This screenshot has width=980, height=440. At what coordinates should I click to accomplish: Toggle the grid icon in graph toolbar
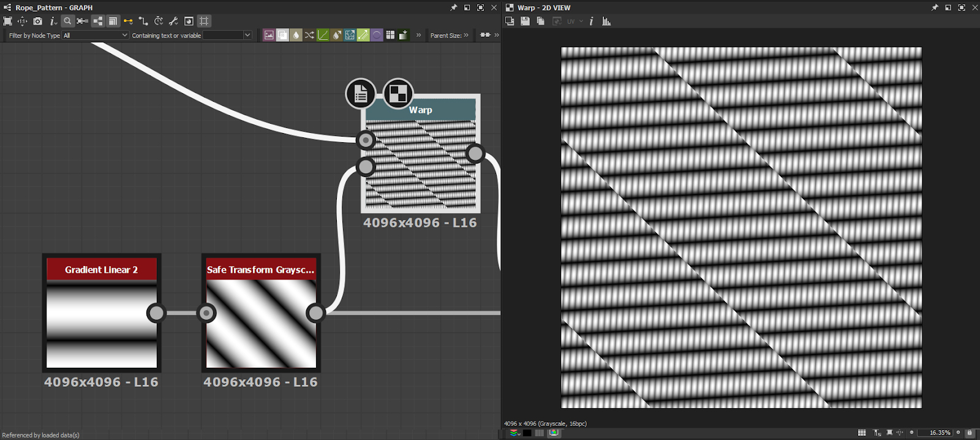pyautogui.click(x=204, y=21)
